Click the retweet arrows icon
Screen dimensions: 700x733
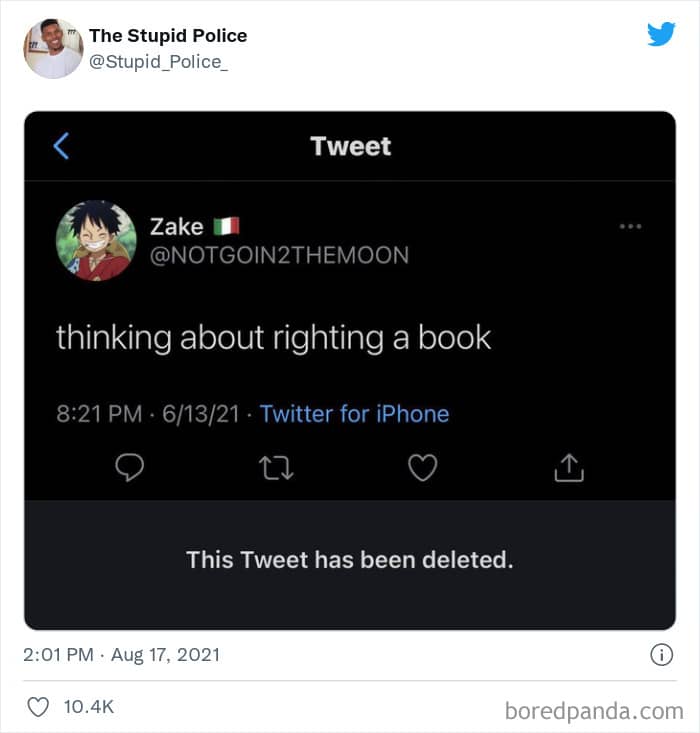coord(276,468)
